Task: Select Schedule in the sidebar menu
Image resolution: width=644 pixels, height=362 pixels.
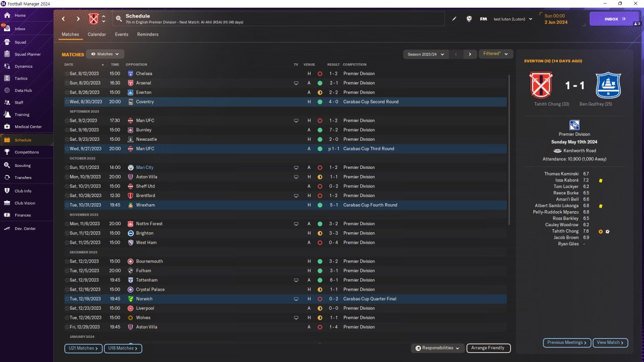Action: coord(27,140)
